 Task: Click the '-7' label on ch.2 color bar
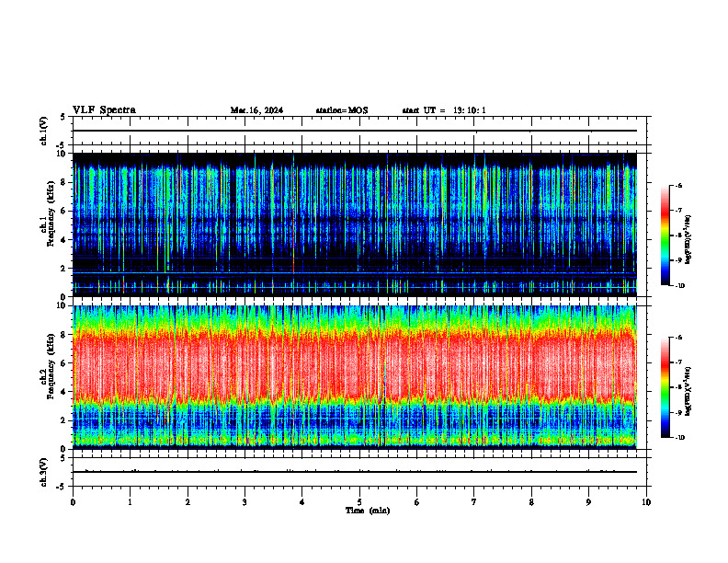pyautogui.click(x=678, y=362)
